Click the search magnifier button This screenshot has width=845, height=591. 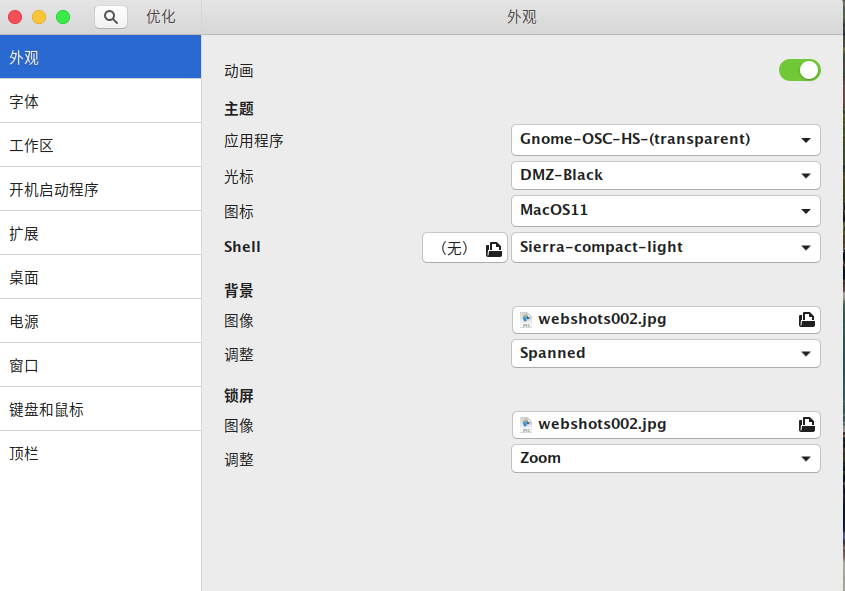click(x=110, y=17)
